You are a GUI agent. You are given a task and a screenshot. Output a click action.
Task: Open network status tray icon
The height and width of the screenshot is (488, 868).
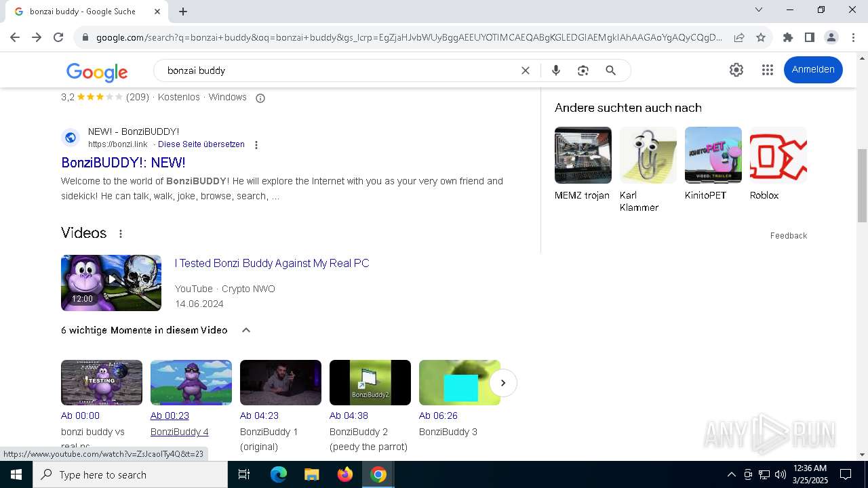764,474
